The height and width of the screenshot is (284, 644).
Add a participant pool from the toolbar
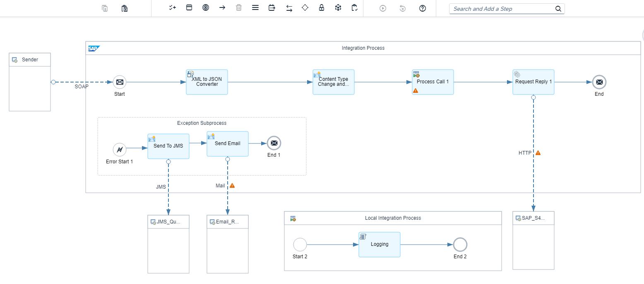(189, 7)
